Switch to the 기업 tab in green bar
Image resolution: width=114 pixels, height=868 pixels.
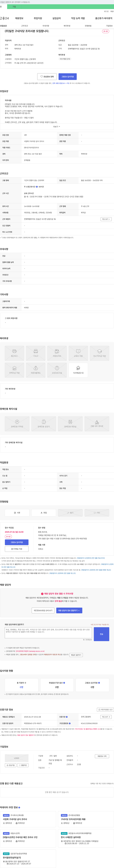(14, 7)
